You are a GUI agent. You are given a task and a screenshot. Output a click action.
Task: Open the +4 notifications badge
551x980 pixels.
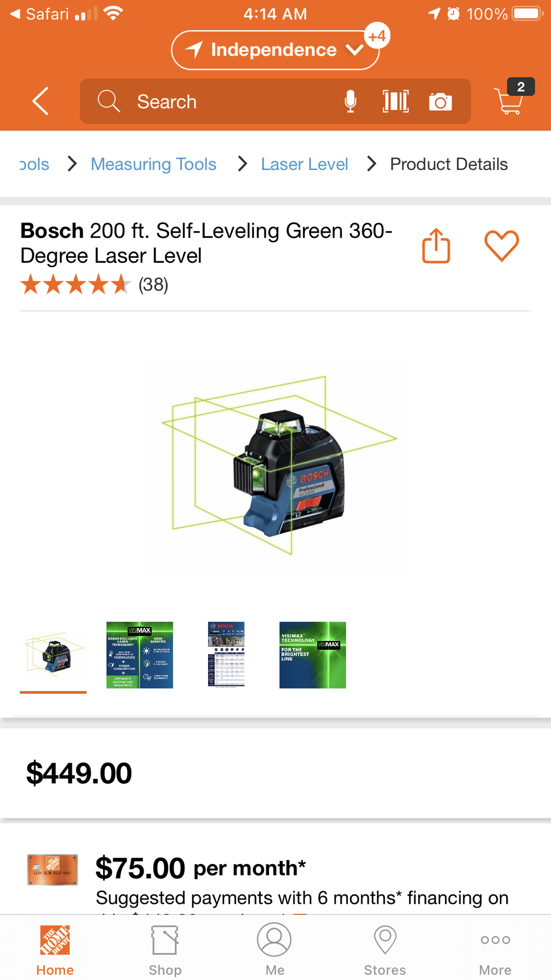click(378, 36)
